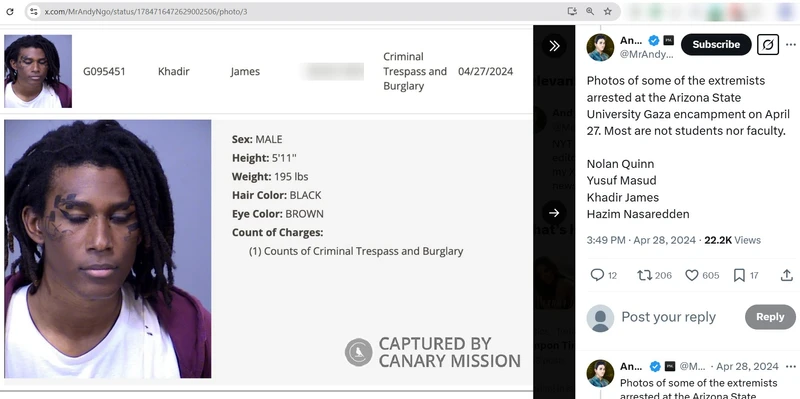Open more options on the lower reply tweet
Viewport: 800px width, 399px height.
click(790, 366)
